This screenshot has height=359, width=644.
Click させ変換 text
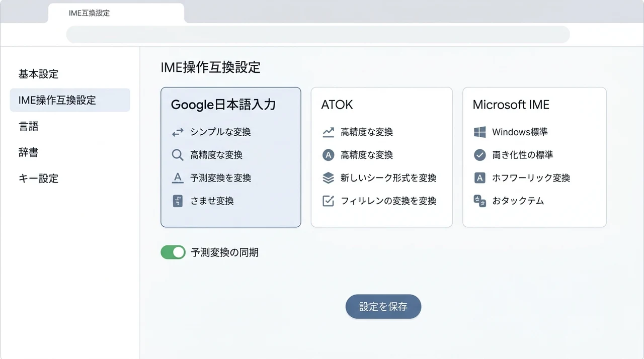pyautogui.click(x=212, y=201)
